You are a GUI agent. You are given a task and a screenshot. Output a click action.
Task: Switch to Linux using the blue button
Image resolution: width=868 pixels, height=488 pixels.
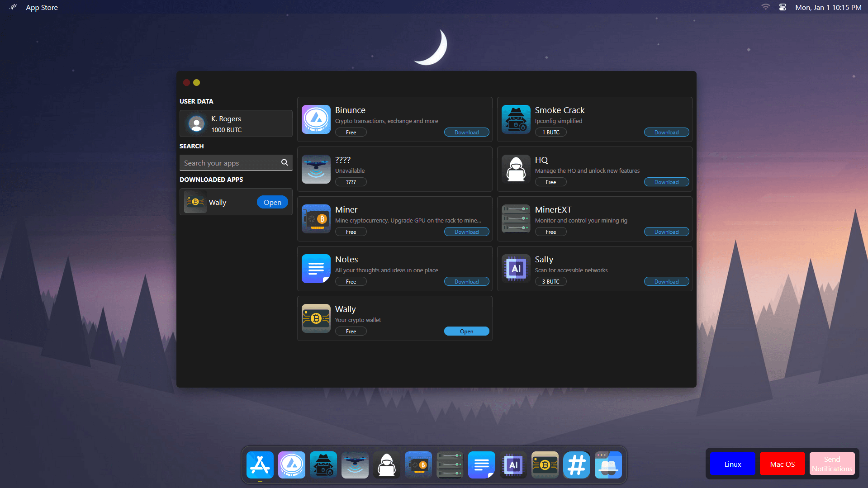[732, 464]
